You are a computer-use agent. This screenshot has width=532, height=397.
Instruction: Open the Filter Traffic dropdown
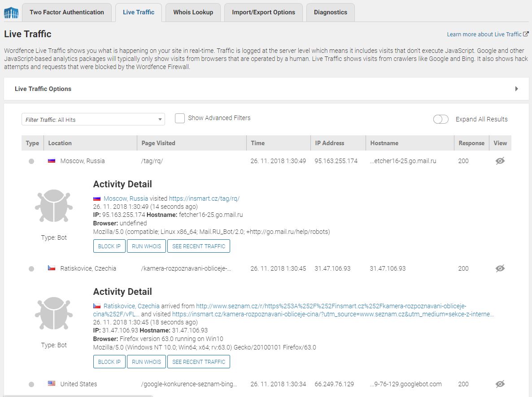point(93,119)
